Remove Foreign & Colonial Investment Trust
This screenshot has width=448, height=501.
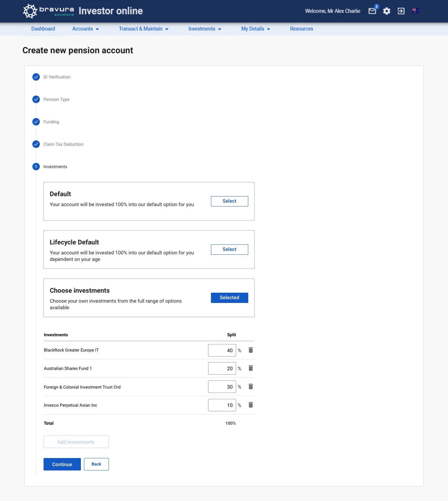[x=251, y=386]
